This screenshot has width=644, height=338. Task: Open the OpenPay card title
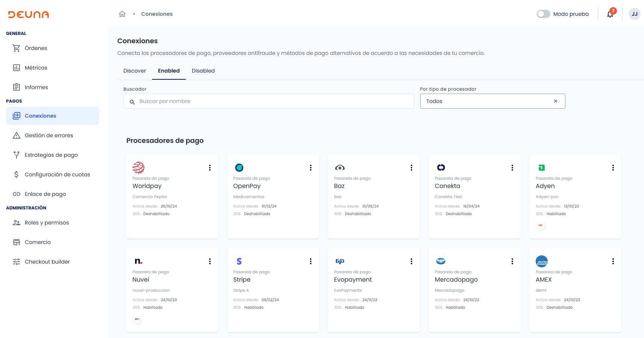(247, 186)
